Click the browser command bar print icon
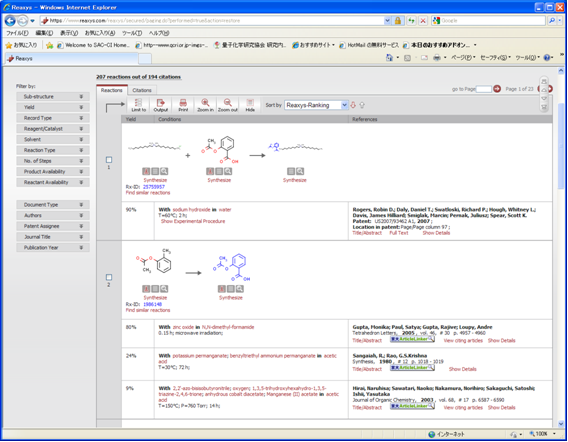Image resolution: width=568 pixels, height=442 pixels. 437,58
